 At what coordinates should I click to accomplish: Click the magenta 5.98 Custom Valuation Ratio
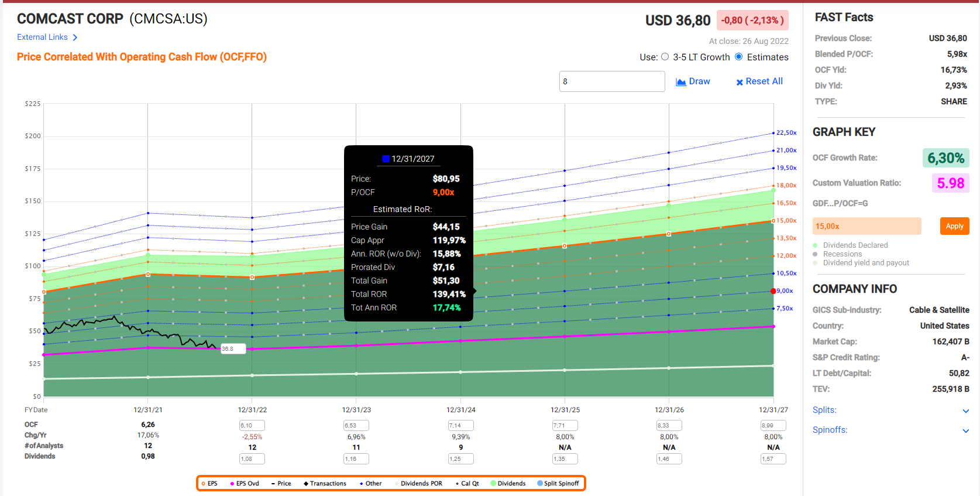click(950, 183)
